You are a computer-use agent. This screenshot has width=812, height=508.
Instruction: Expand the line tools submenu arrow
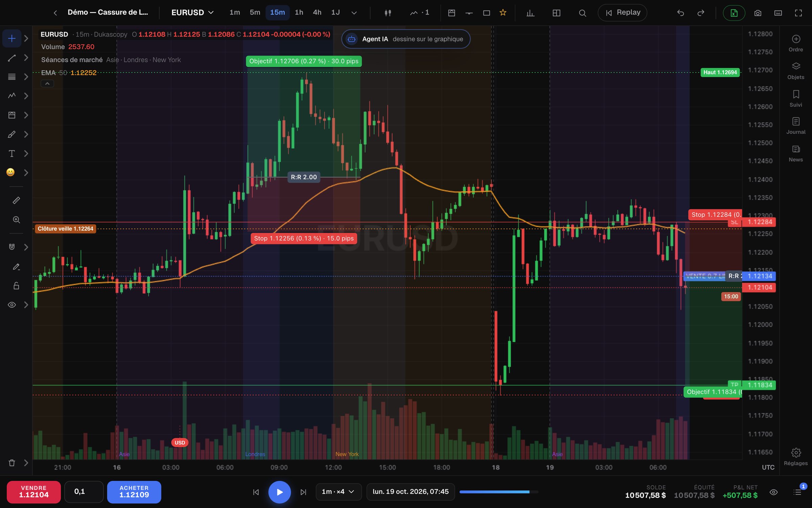click(x=26, y=58)
